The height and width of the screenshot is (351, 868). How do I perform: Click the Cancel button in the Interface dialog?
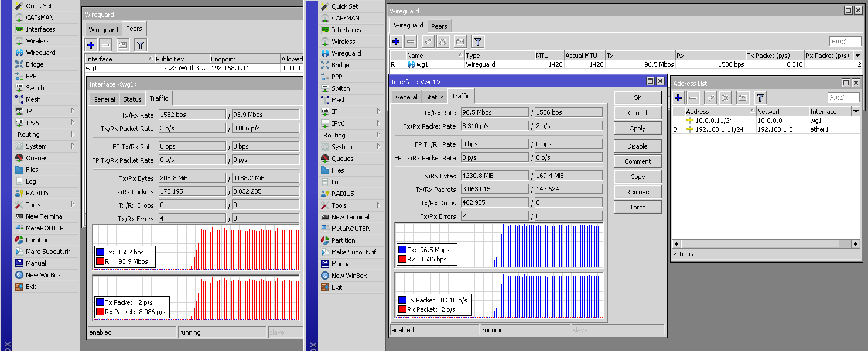coord(637,113)
